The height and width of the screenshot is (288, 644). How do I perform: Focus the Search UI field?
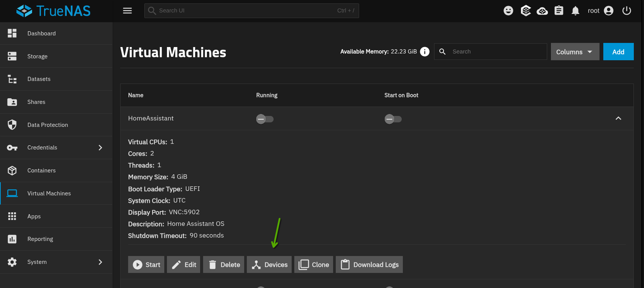click(252, 11)
